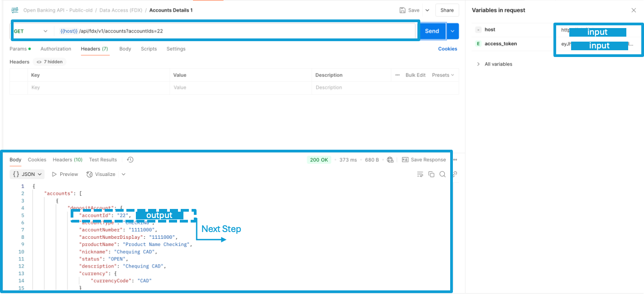Click the Save disk icon
Viewport: 644px width, 294px height.
click(403, 10)
